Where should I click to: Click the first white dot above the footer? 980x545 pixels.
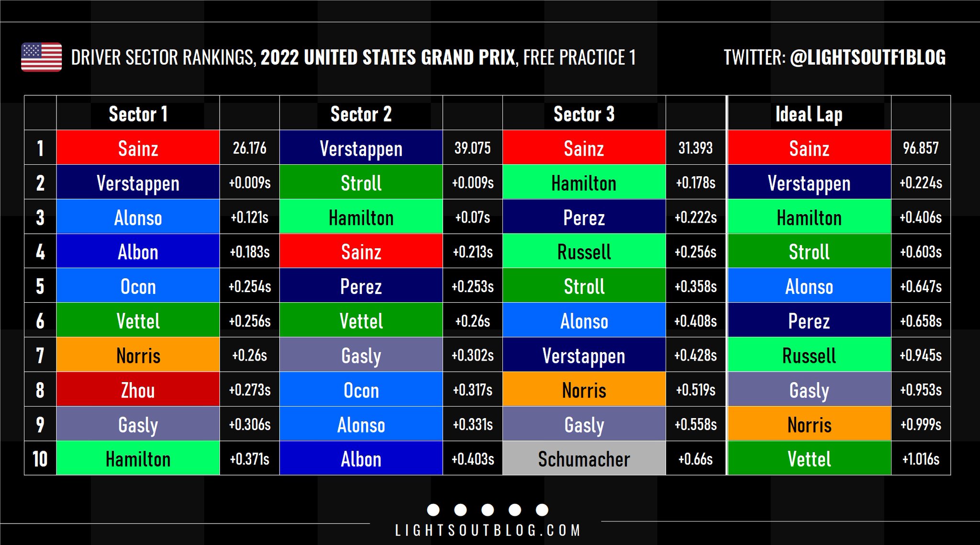[x=433, y=510]
